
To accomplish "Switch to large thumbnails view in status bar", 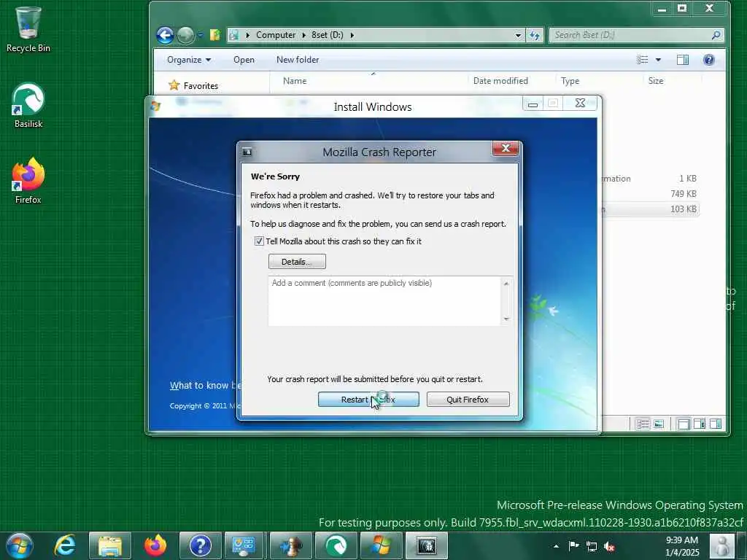I will (x=659, y=424).
